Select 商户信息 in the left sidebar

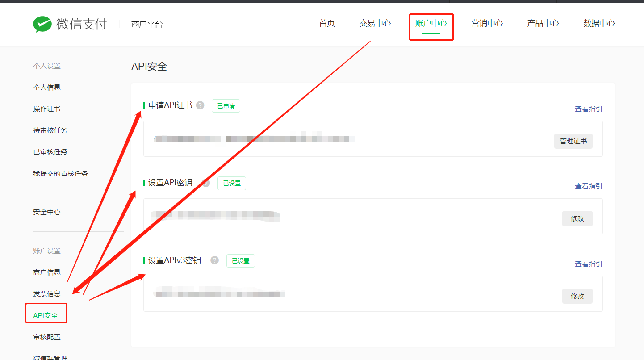click(x=47, y=272)
